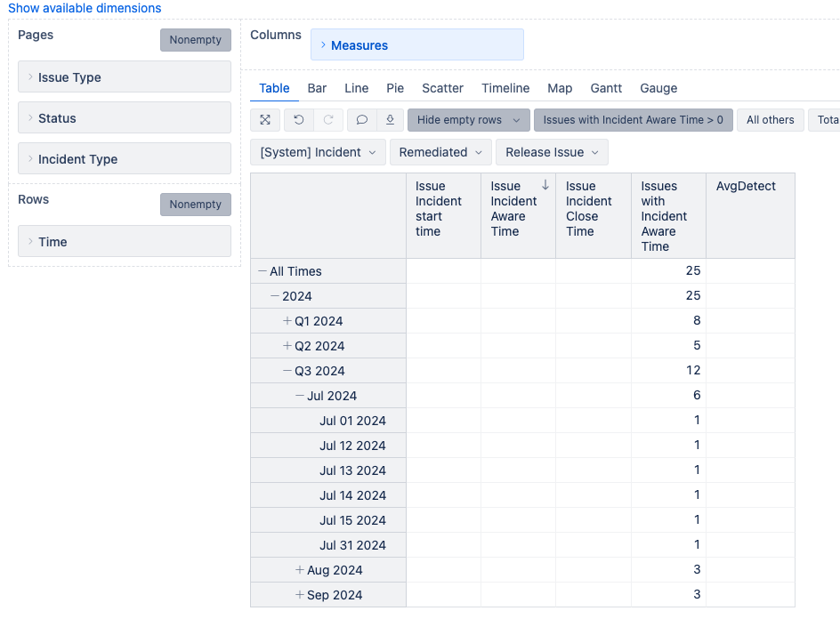Toggle Nonempty in the Rows section
Screen dimensions: 840x627
pyautogui.click(x=195, y=205)
